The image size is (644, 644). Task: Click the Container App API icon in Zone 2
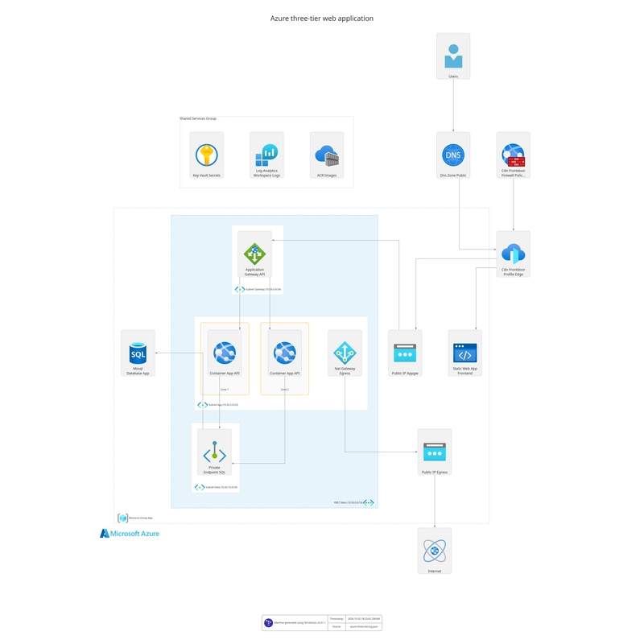pyautogui.click(x=285, y=353)
